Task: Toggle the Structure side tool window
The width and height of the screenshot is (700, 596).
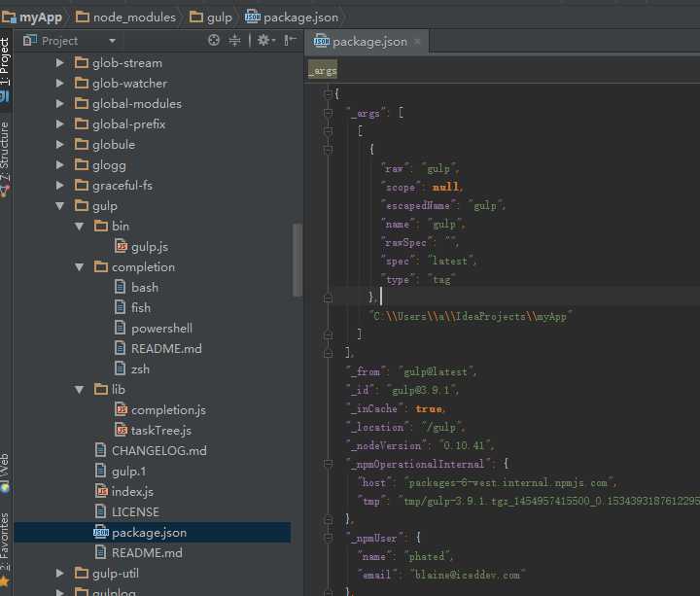Action: 5,152
